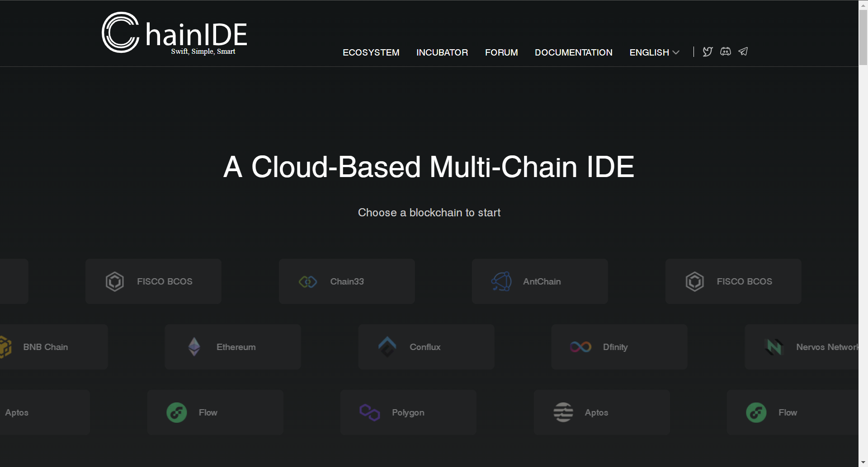The image size is (868, 467).
Task: Pick the Conflux label
Action: click(x=425, y=347)
